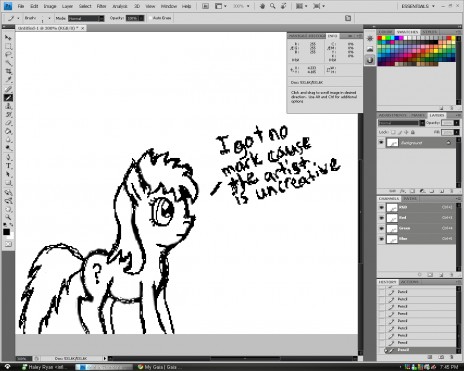Open the Layers panel Fill arrow
Image resolution: width=464 pixels, height=371 pixels.
456,132
